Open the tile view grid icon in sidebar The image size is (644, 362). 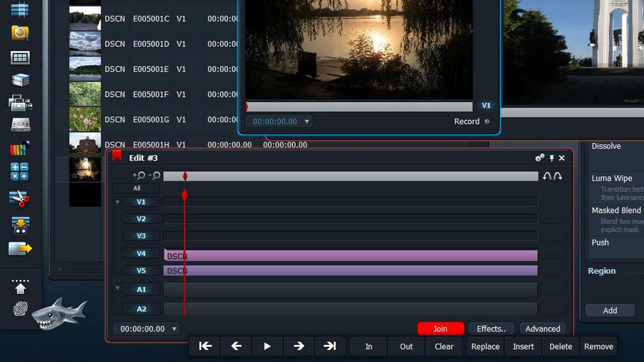click(20, 57)
